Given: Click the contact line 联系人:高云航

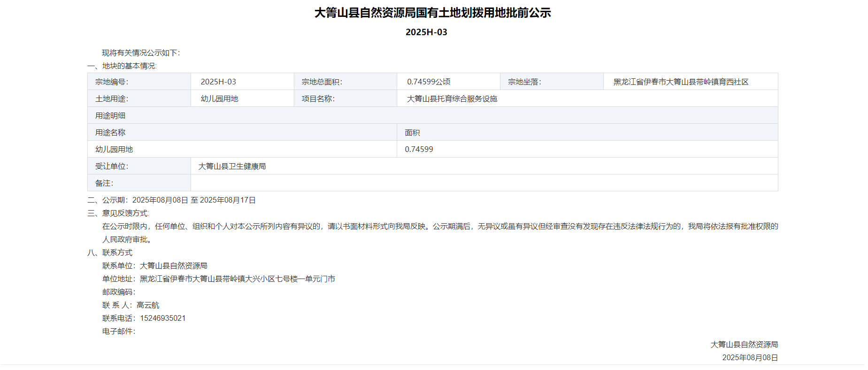Looking at the screenshot, I should (x=131, y=305).
